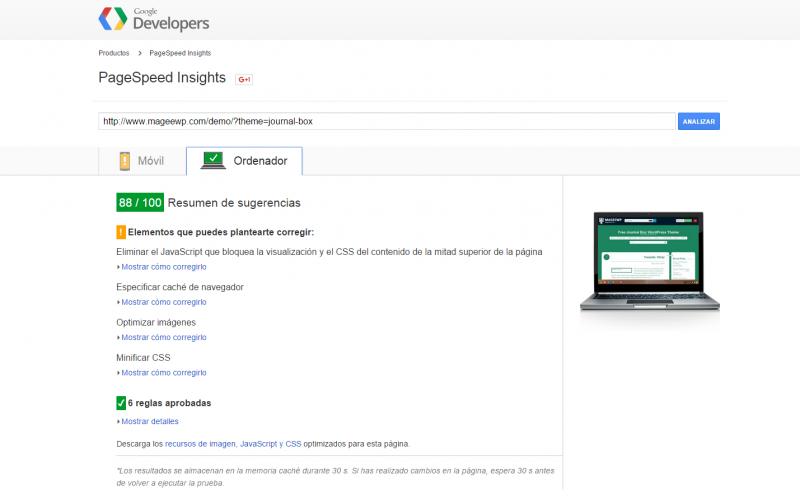Click the 'Especificar caché de navegador' text
This screenshot has width=800, height=502.
(180, 287)
